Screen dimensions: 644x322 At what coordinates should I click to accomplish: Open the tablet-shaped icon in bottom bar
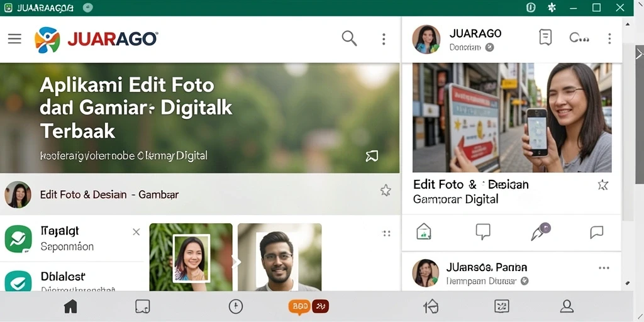pyautogui.click(x=143, y=306)
